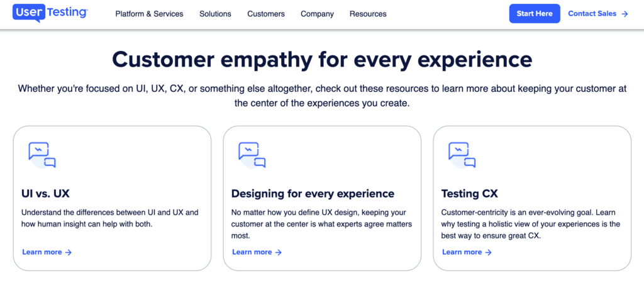Open Learn more link for UI vs. UX
The height and width of the screenshot is (307, 644).
[x=42, y=252]
